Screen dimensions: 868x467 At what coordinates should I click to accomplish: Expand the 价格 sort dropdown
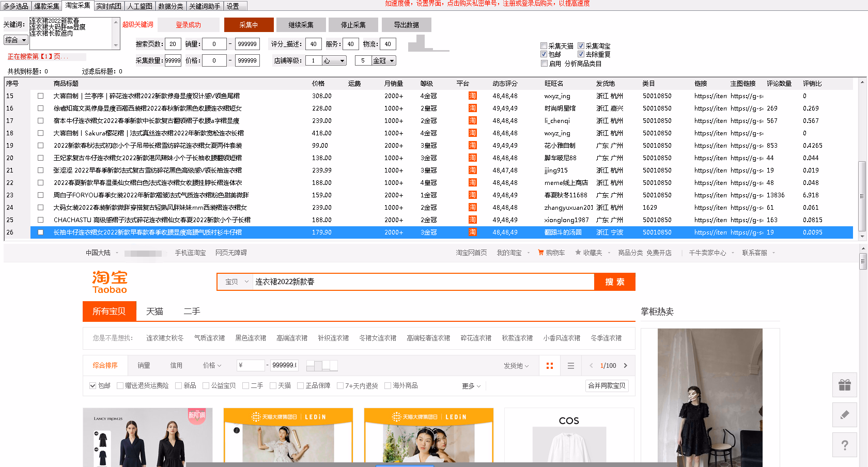[212, 366]
